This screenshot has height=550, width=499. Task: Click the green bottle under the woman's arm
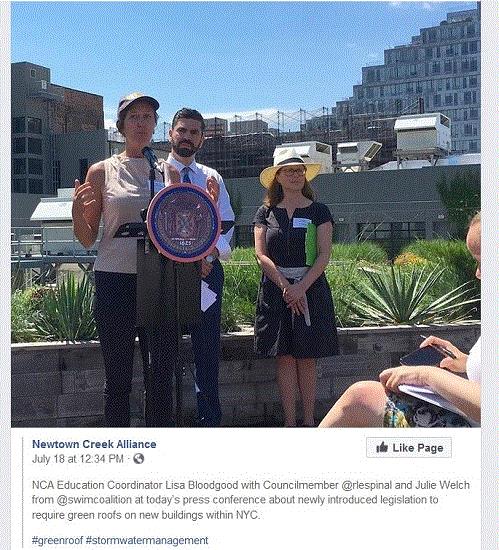[311, 244]
